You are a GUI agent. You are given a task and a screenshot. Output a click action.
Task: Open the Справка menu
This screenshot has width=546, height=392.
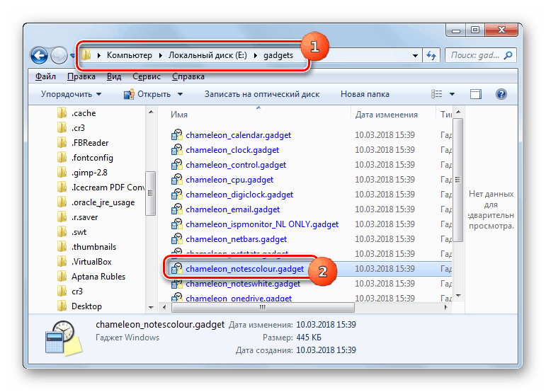click(x=188, y=76)
